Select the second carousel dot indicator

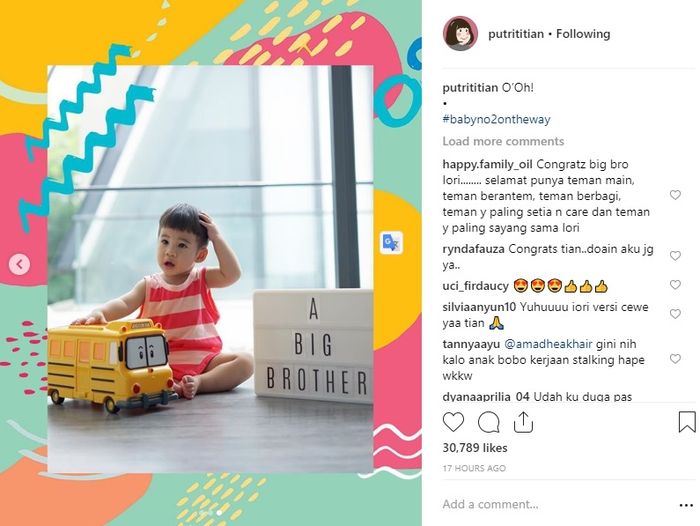tap(219, 513)
